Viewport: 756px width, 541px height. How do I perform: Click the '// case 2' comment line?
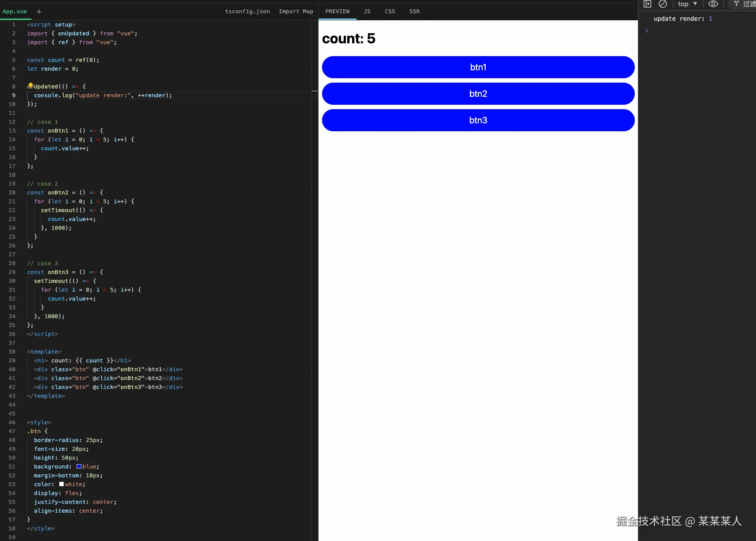point(42,184)
